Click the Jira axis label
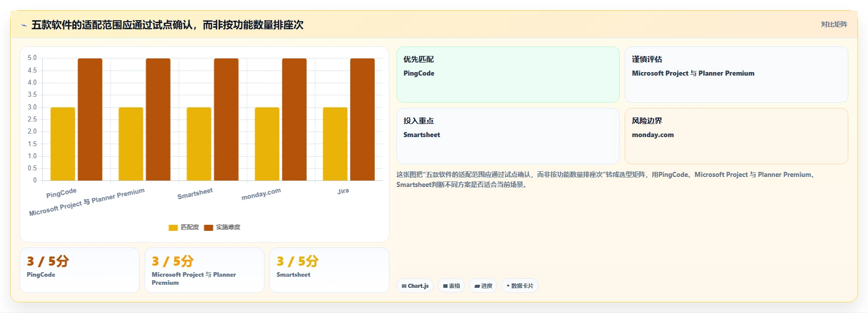Image resolution: width=868 pixels, height=313 pixels. pos(343,191)
